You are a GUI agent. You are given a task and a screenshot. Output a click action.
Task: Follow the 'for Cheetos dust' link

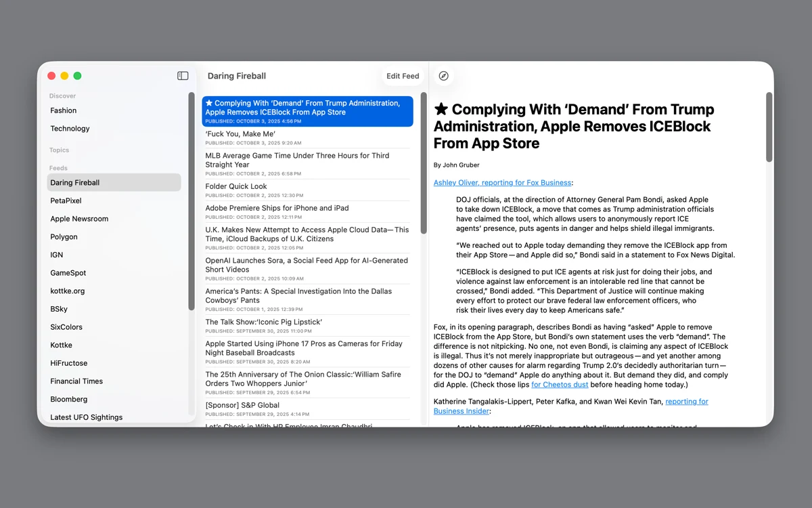[x=560, y=385]
